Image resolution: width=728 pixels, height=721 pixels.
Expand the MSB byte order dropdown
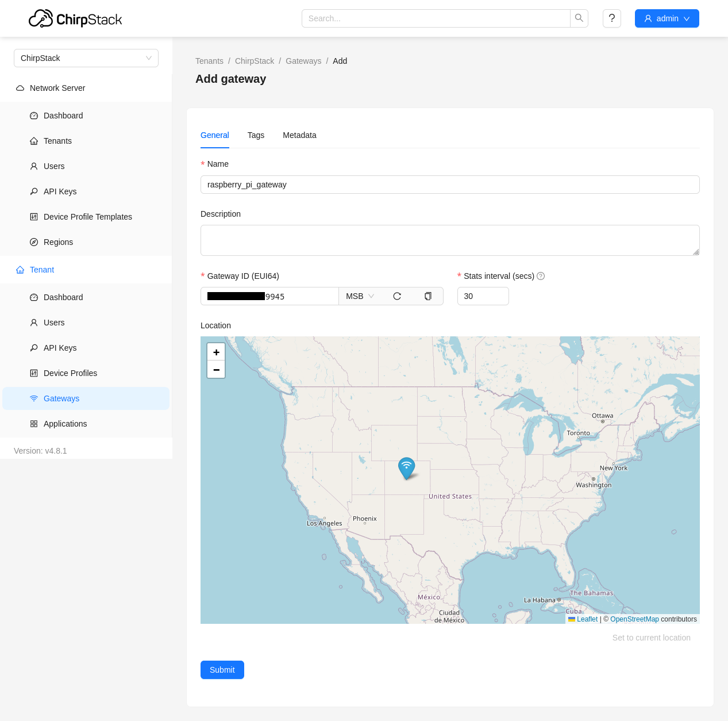[360, 296]
